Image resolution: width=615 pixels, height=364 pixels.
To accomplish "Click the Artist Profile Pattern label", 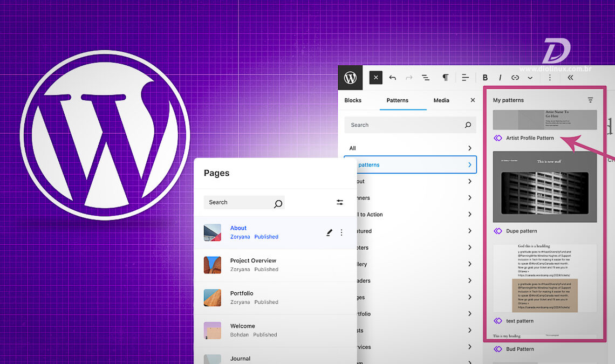I will [x=530, y=138].
